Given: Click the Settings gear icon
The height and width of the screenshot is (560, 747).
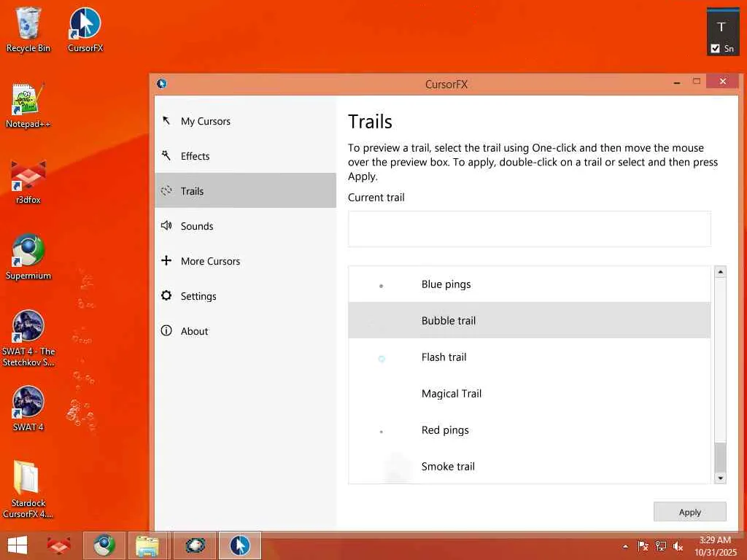Looking at the screenshot, I should click(166, 295).
